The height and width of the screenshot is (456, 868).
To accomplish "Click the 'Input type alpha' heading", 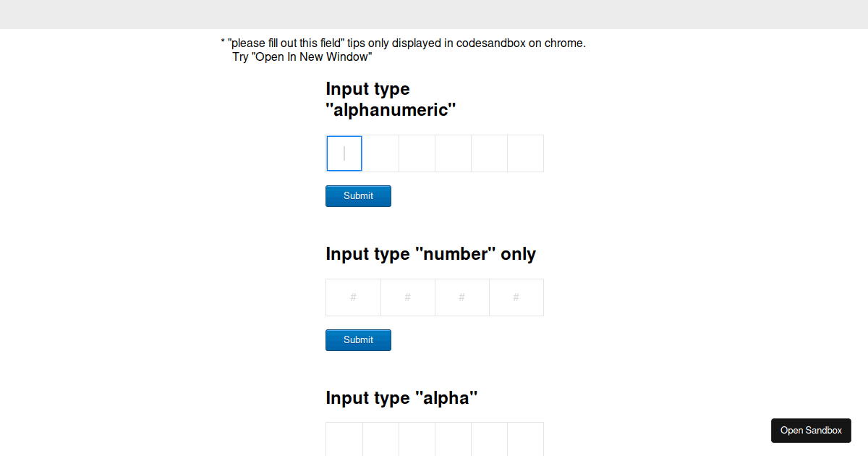I will tap(401, 397).
